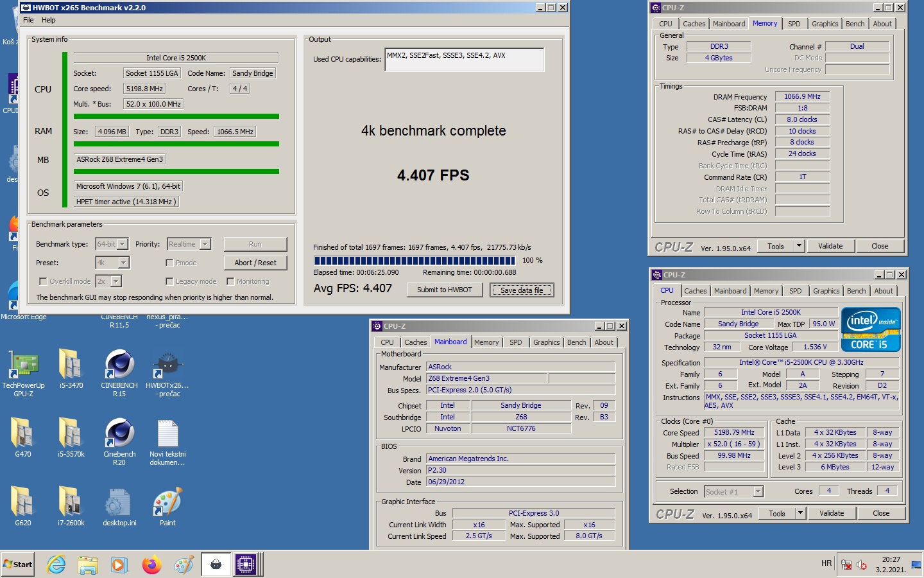Open the volume tray icon

click(862, 565)
